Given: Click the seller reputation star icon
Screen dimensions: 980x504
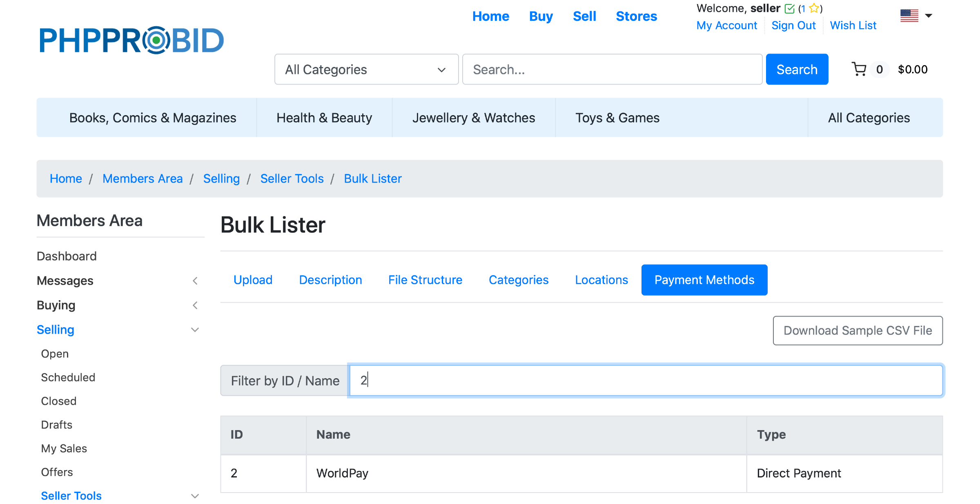Looking at the screenshot, I should 814,8.
